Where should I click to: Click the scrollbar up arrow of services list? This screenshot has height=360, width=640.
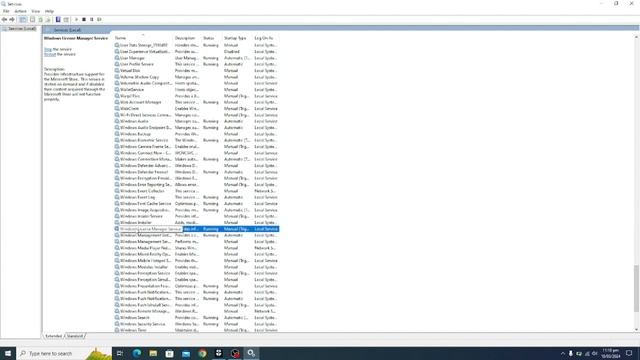(x=636, y=37)
